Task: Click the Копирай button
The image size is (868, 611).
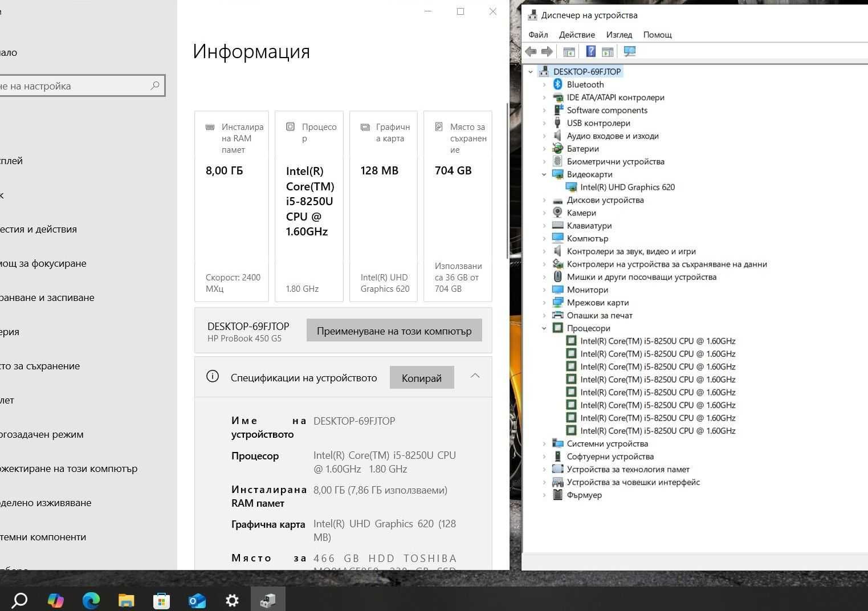Action: click(422, 378)
